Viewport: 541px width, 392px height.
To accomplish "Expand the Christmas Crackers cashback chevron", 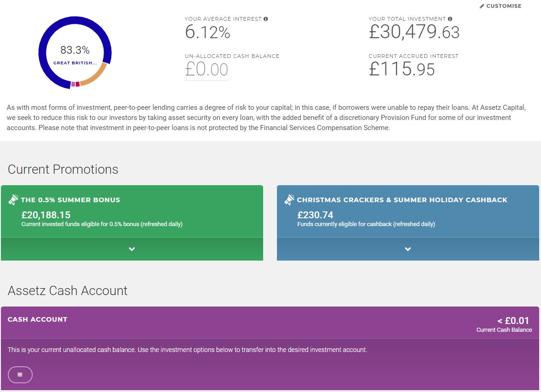I will coord(408,249).
